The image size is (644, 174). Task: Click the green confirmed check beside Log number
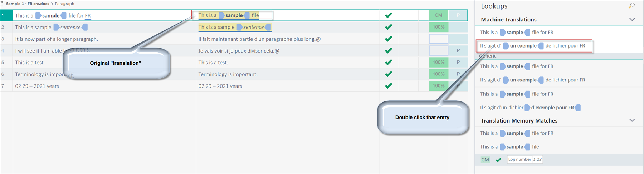(498, 160)
